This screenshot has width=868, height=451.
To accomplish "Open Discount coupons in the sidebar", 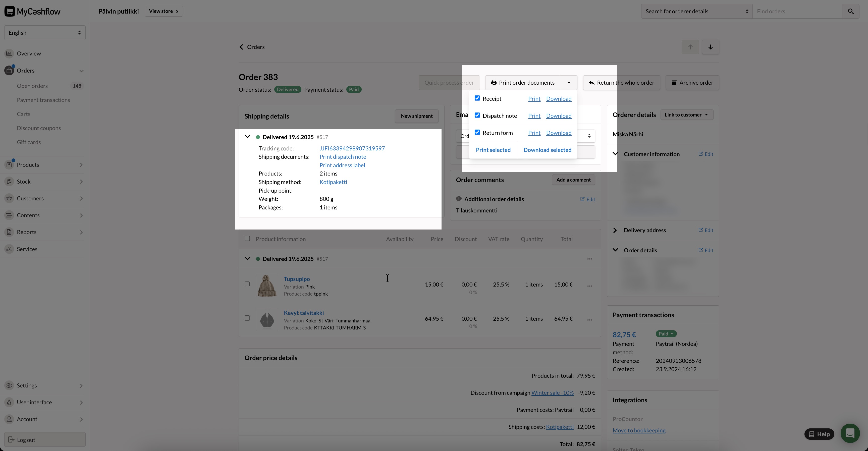I will point(39,128).
